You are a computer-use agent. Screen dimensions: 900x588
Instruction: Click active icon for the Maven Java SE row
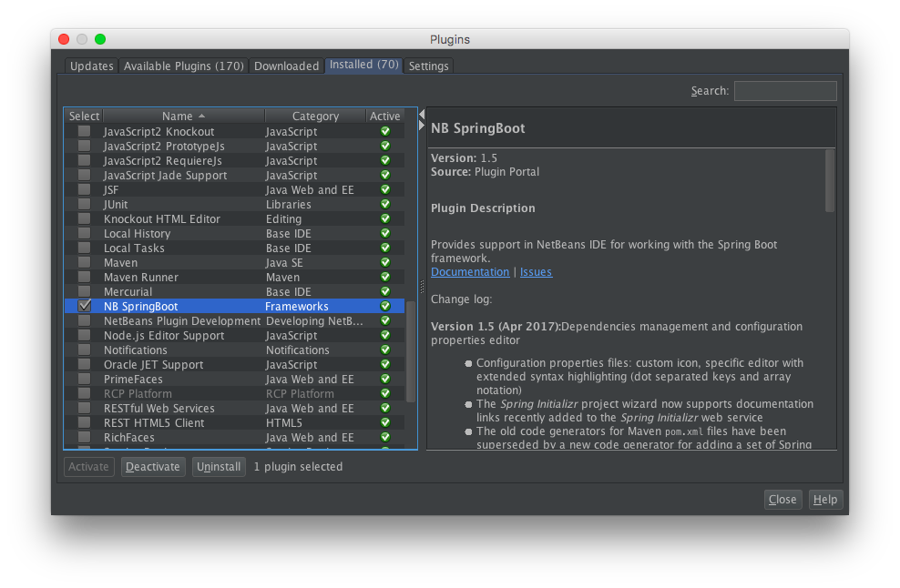pos(385,262)
